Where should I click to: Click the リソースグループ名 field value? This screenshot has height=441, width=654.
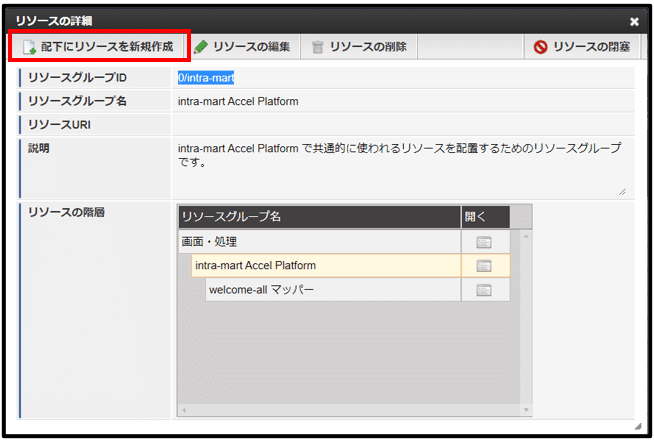pos(238,101)
